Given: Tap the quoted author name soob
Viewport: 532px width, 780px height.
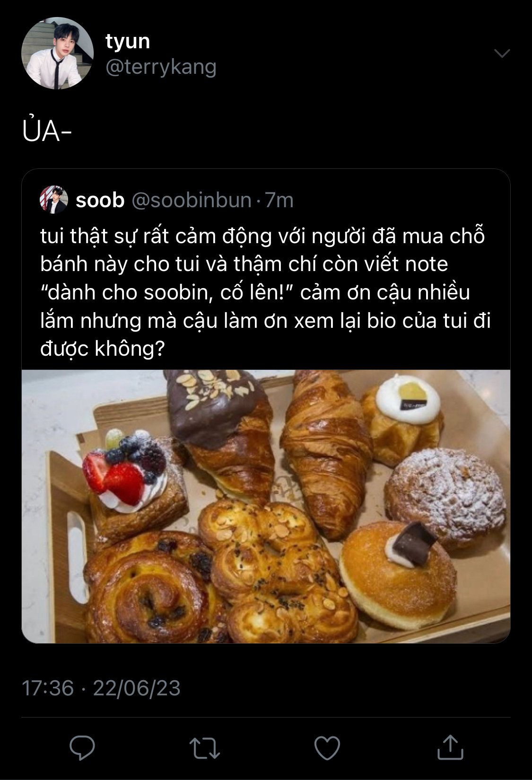Looking at the screenshot, I should (x=100, y=201).
